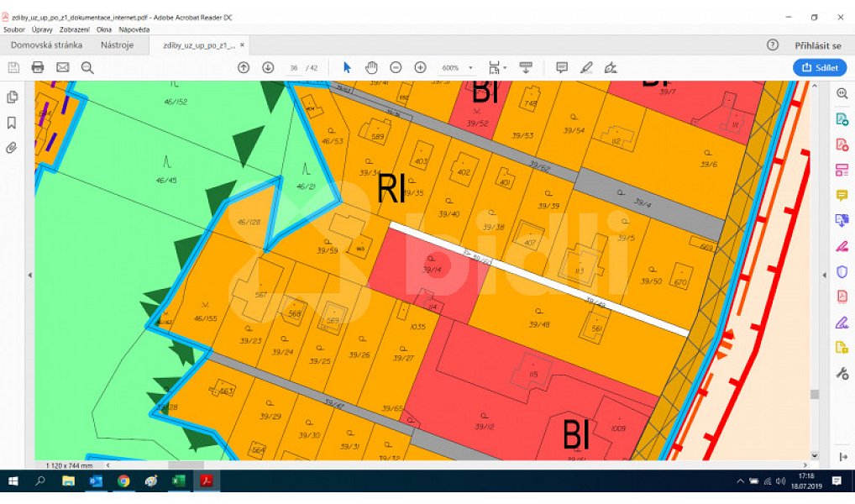Open the Soubor menu

pos(14,30)
